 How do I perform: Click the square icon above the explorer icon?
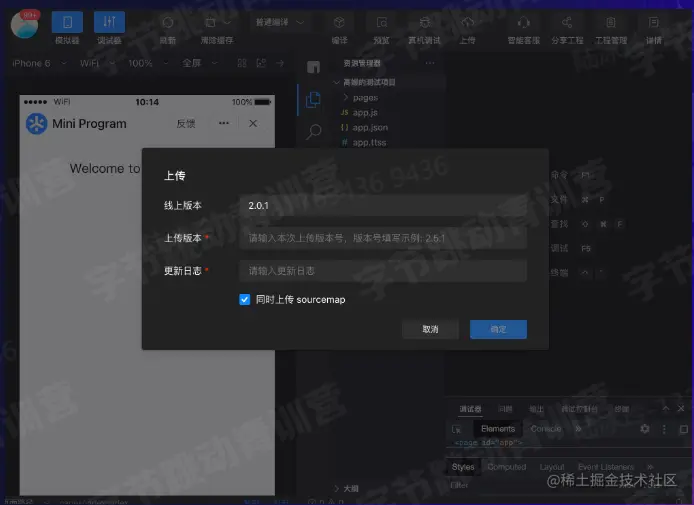[x=313, y=67]
